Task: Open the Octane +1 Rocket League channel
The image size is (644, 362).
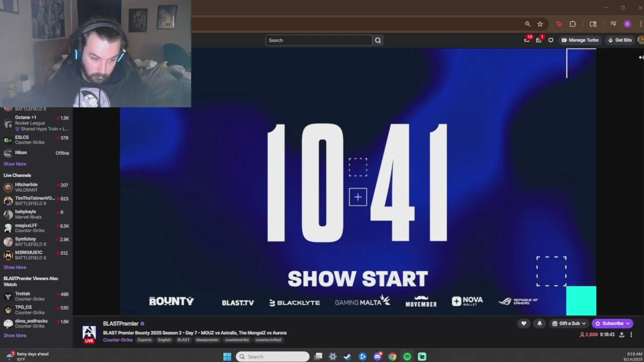Action: [x=36, y=123]
